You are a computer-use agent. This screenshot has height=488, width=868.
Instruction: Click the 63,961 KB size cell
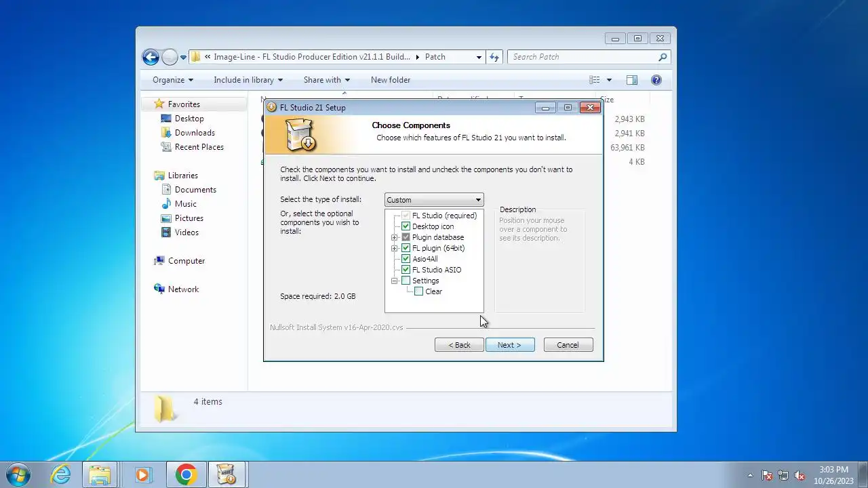coord(627,148)
